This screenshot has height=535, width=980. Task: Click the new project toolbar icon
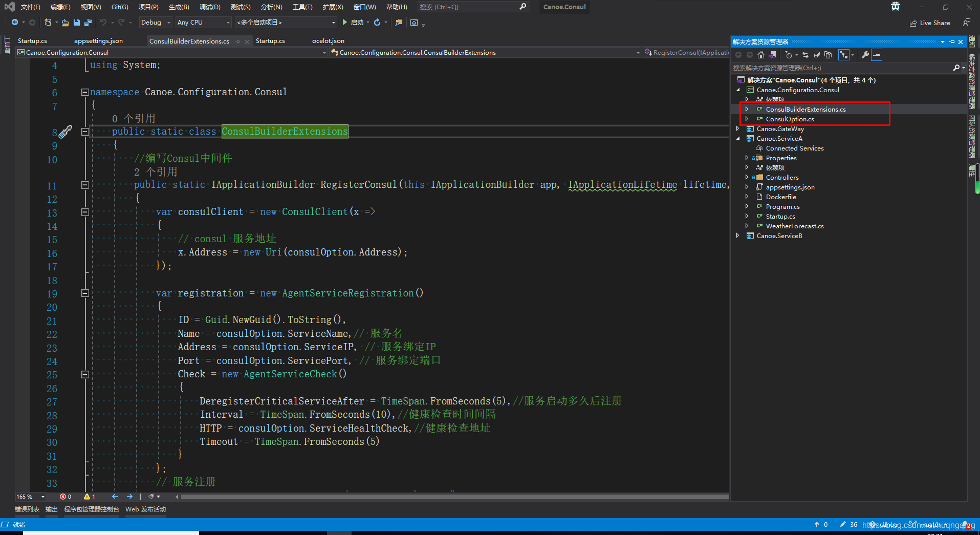[x=48, y=23]
